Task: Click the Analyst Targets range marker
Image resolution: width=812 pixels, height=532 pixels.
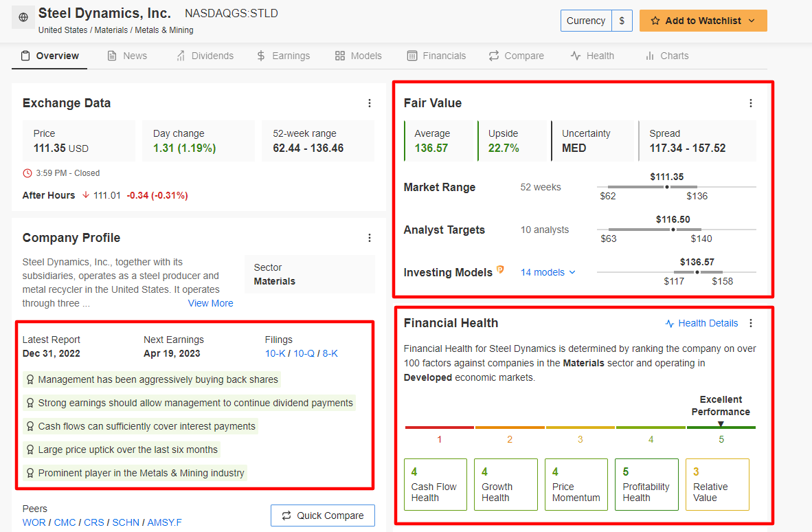Action: pyautogui.click(x=673, y=230)
